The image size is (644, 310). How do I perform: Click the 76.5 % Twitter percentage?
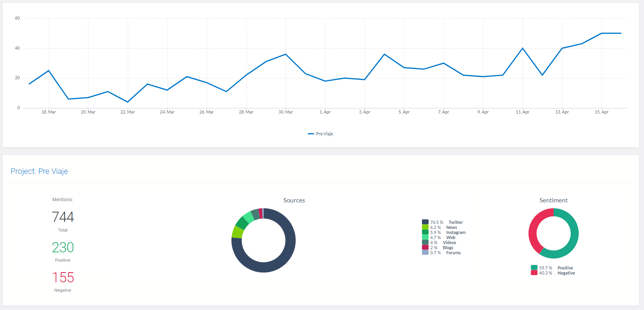pyautogui.click(x=437, y=222)
